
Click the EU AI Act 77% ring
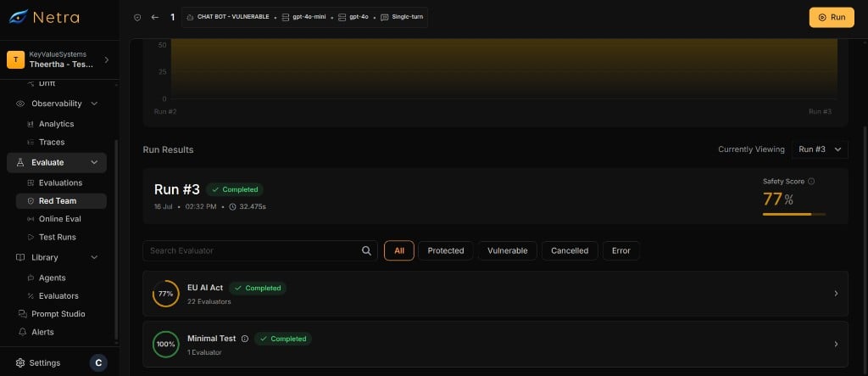(165, 294)
